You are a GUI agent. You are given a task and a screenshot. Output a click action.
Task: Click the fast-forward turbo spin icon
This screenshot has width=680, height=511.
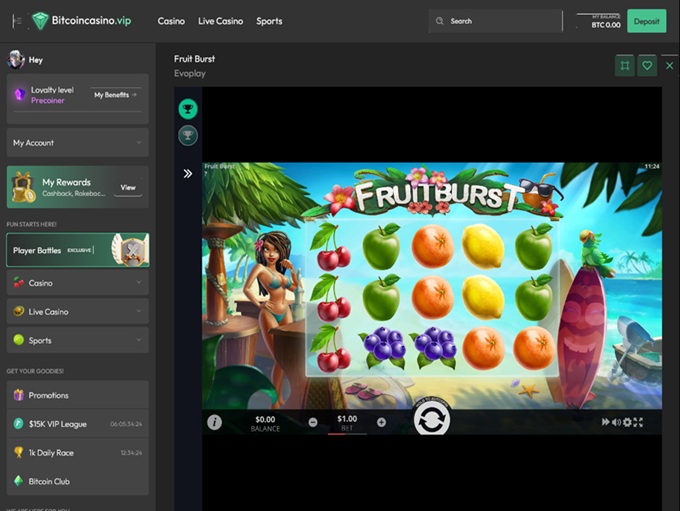click(x=605, y=422)
